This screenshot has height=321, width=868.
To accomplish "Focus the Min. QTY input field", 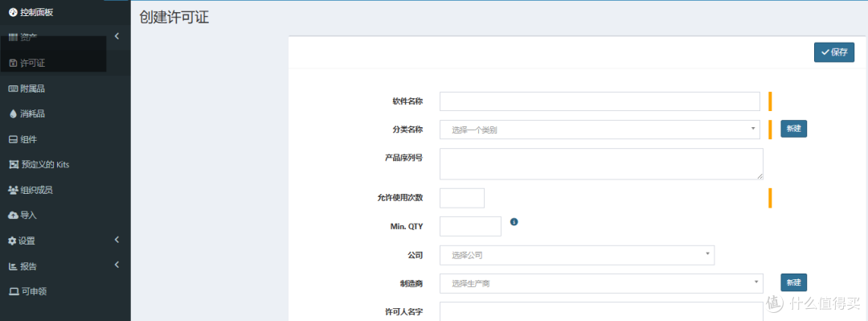I will click(x=470, y=226).
